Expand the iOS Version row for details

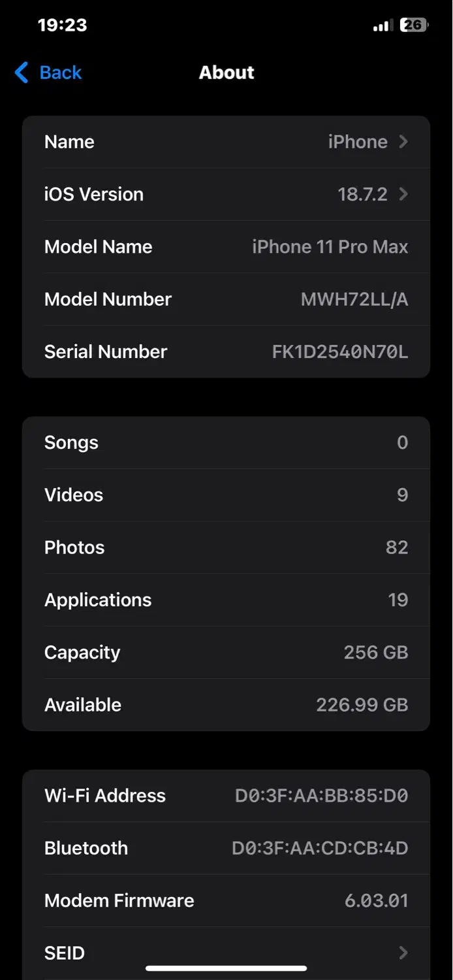pyautogui.click(x=226, y=194)
